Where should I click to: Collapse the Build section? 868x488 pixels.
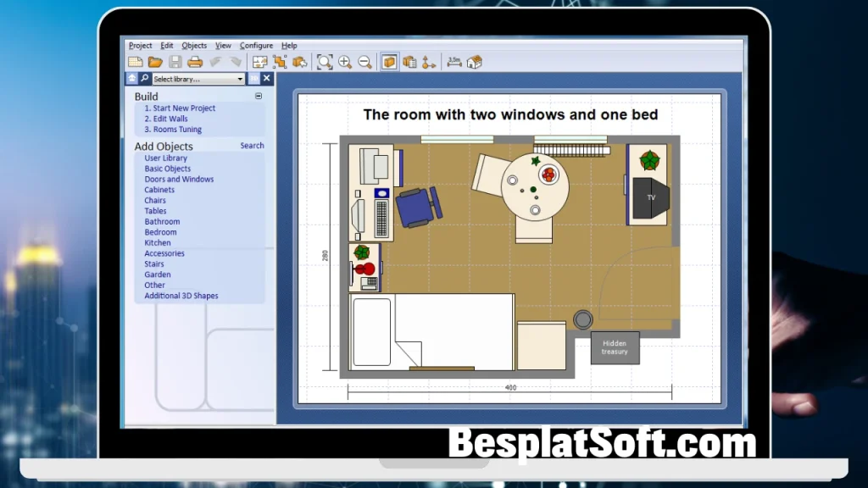[259, 97]
